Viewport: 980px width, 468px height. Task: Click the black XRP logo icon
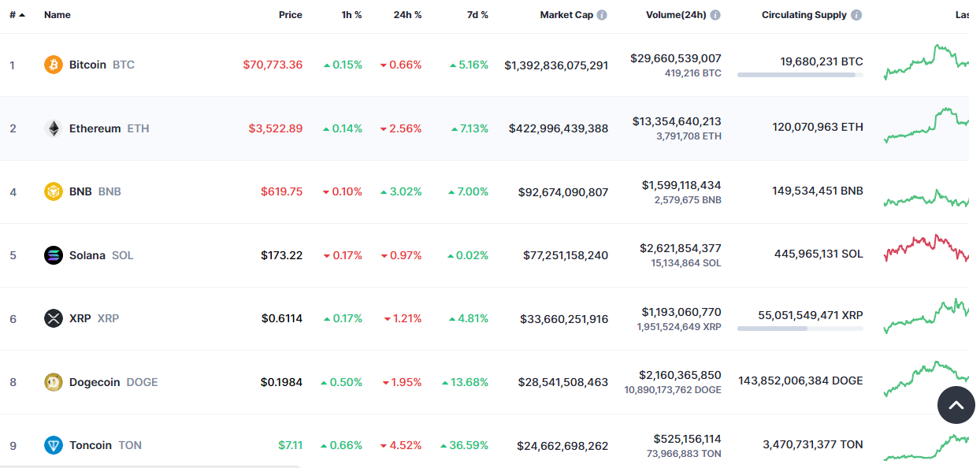coord(54,318)
